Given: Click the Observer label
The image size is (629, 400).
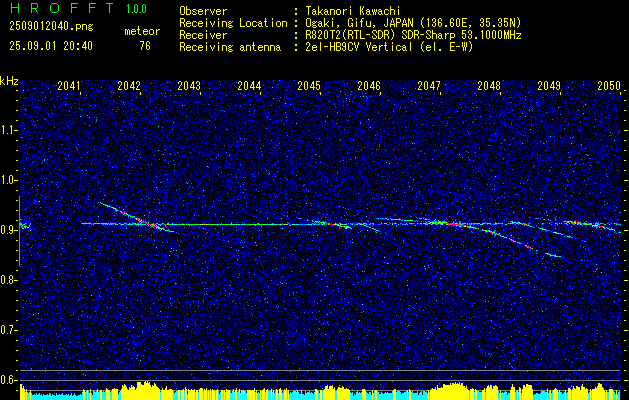Looking at the screenshot, I should tap(203, 11).
